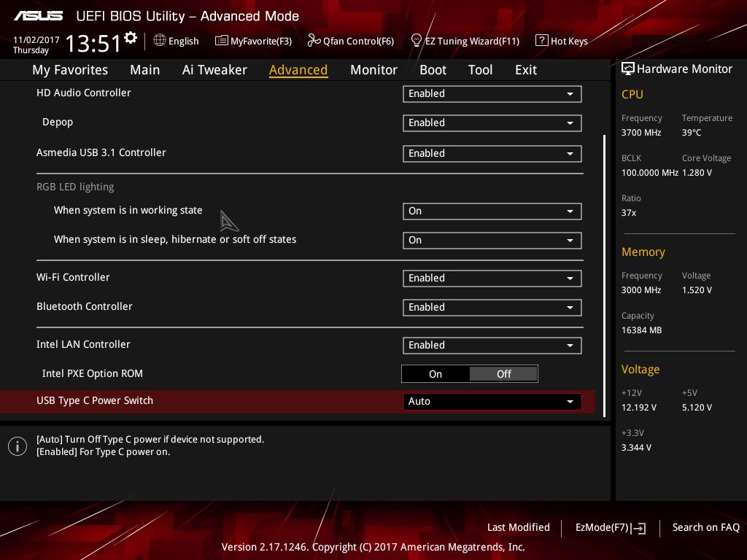Expand USB Type C Power Switch dropdown
Image resolution: width=747 pixels, height=560 pixels.
492,402
